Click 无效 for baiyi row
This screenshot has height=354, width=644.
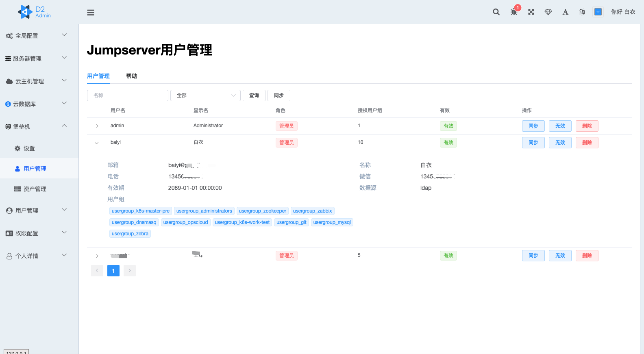(560, 143)
